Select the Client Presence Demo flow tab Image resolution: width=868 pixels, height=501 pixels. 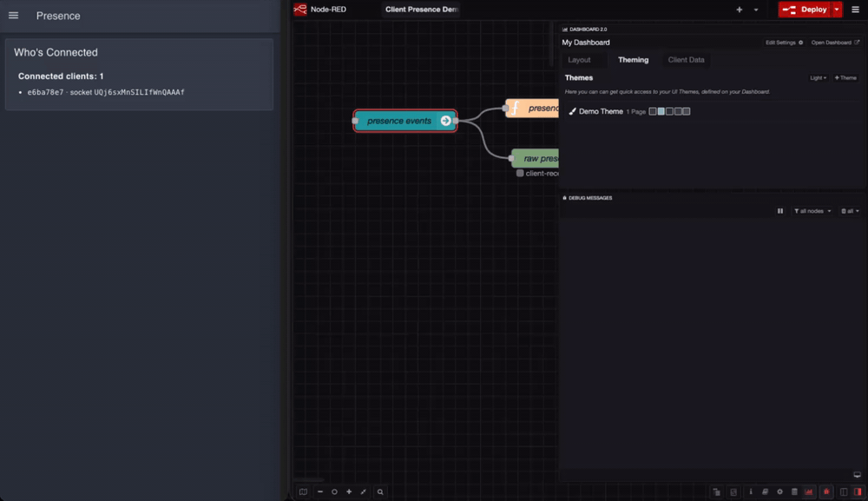coord(422,10)
